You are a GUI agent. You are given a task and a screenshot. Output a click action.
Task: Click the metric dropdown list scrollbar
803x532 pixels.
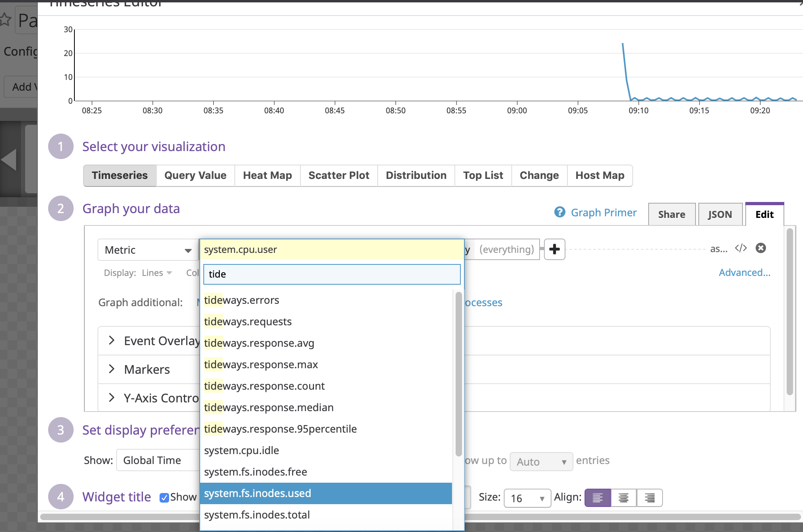(x=458, y=374)
